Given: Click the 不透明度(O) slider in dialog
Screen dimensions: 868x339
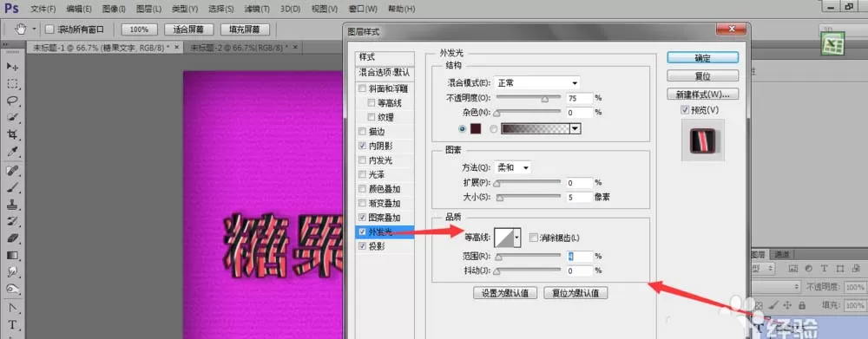Looking at the screenshot, I should point(528,98).
